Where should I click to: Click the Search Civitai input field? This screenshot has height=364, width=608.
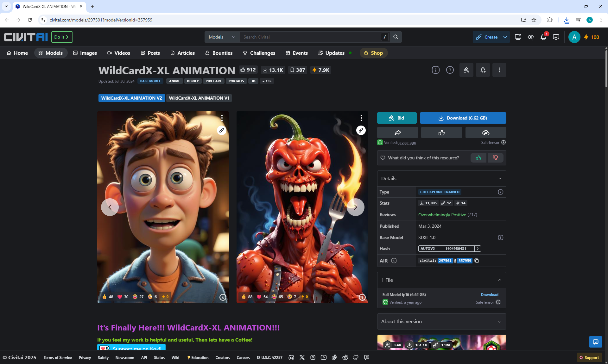(x=310, y=37)
